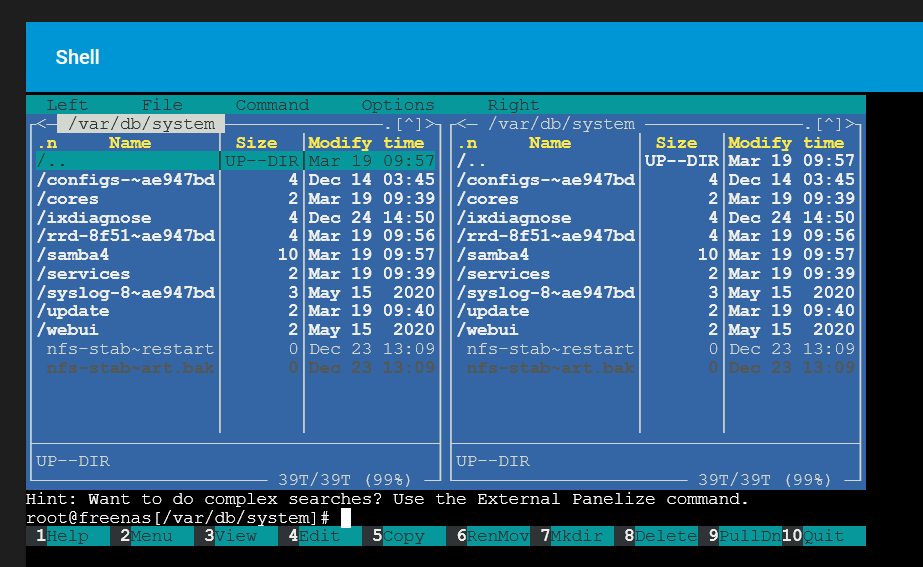Screen dimensions: 923x567
Task: Open the Options menu
Action: pyautogui.click(x=398, y=105)
